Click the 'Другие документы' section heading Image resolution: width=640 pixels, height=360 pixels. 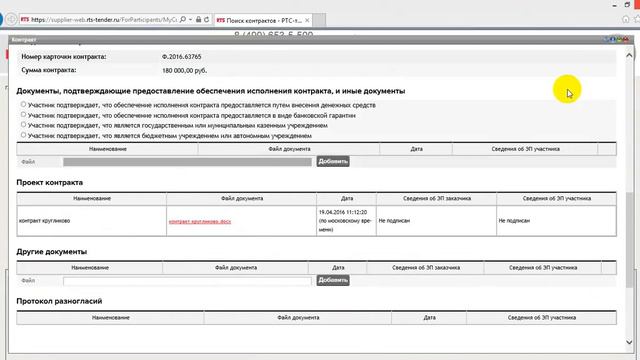[51, 252]
